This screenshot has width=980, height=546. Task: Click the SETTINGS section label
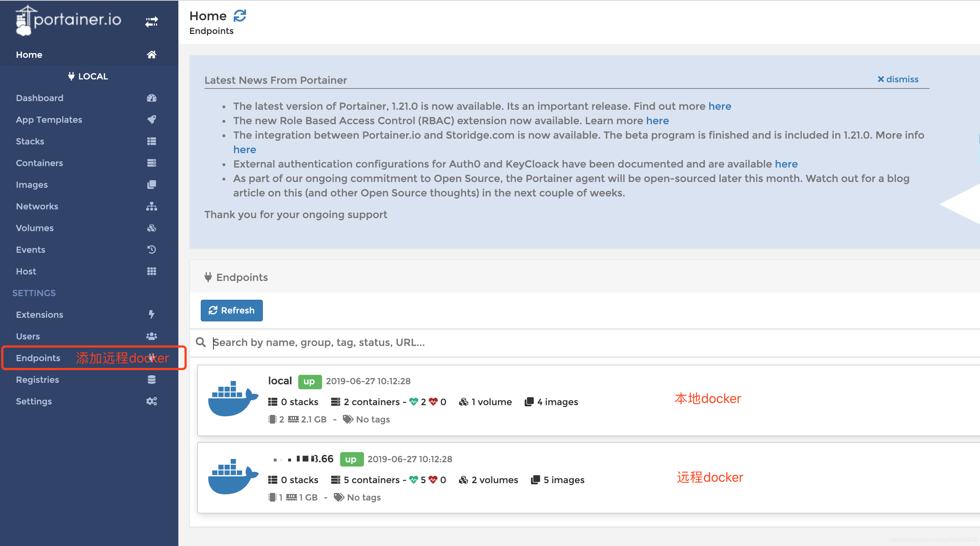pyautogui.click(x=34, y=293)
